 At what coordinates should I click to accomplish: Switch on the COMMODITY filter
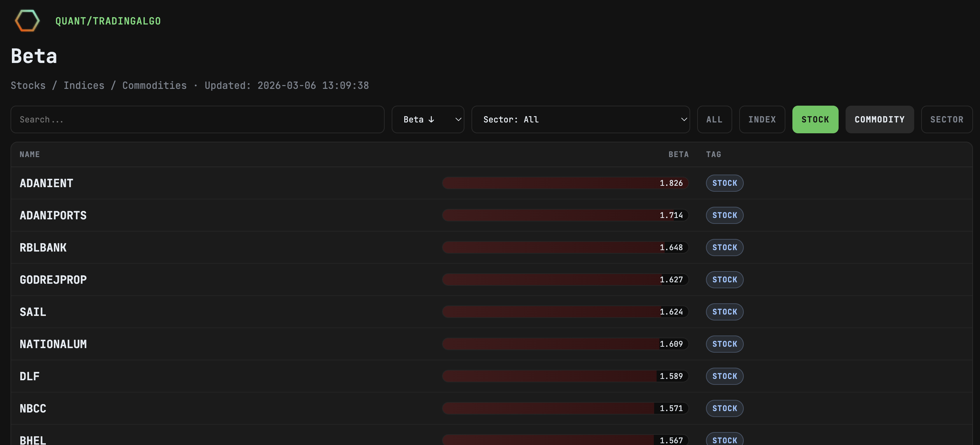879,119
